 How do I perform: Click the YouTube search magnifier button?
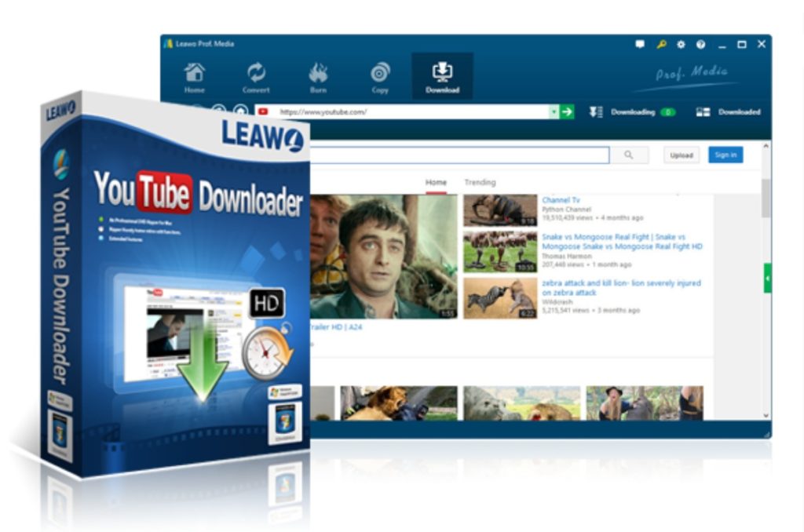629,155
